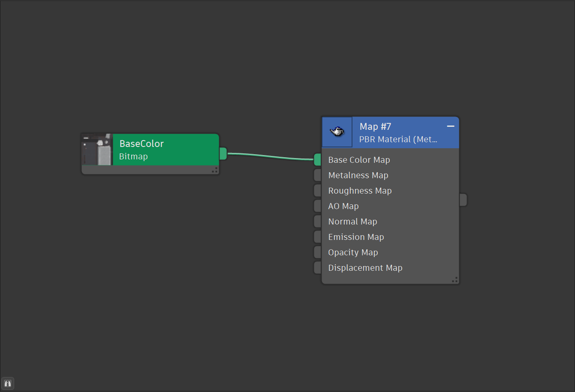Select the BaseColor Bitmap node title
575x392 pixels.
pyautogui.click(x=141, y=144)
